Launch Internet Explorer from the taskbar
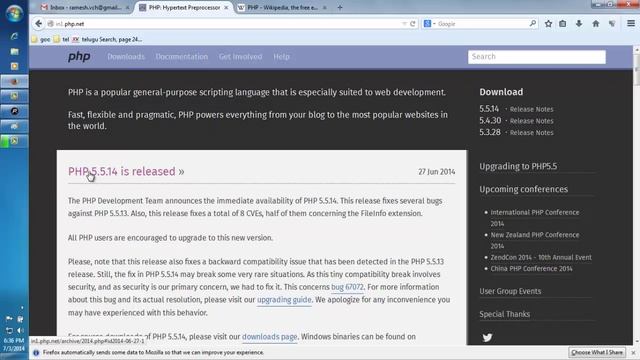 (x=14, y=36)
